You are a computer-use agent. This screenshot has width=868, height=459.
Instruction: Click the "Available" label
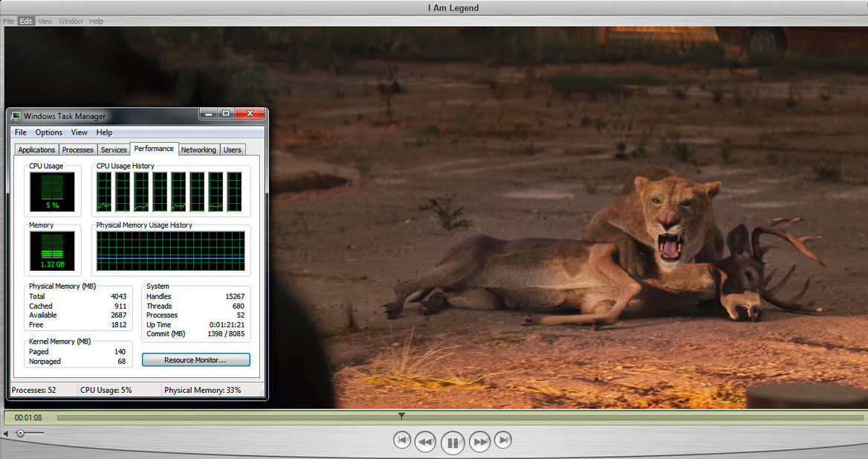42,315
